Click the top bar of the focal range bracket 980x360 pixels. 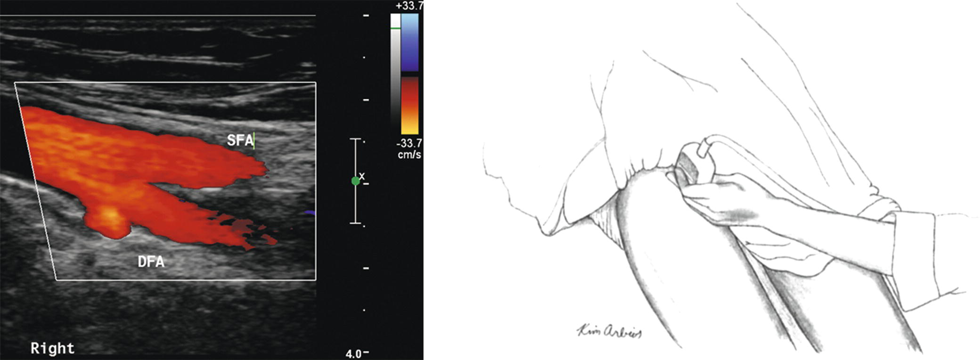click(x=356, y=139)
